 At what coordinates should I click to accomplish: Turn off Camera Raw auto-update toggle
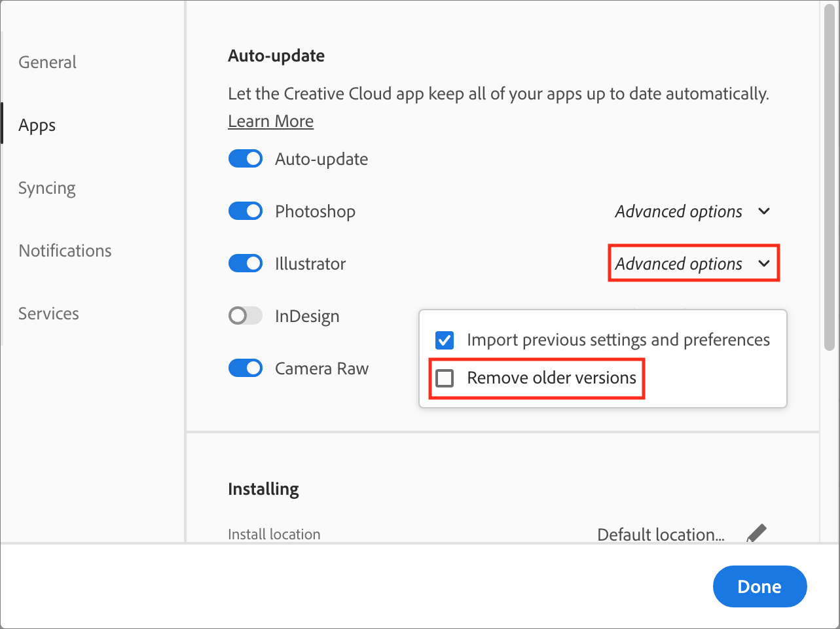tap(246, 368)
